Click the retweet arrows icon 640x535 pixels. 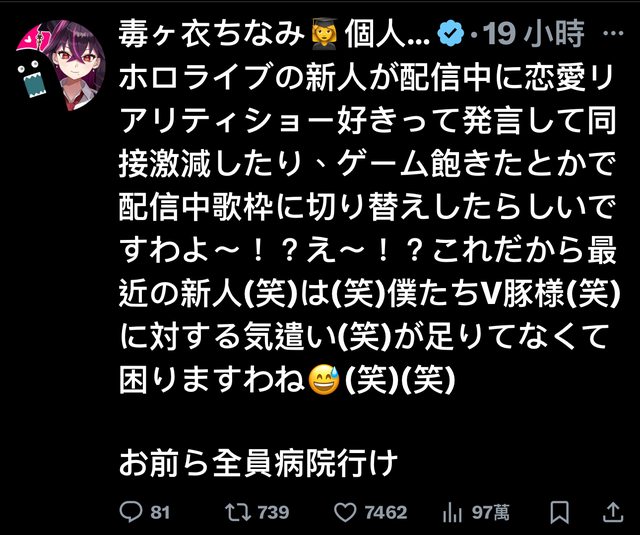pos(239,512)
